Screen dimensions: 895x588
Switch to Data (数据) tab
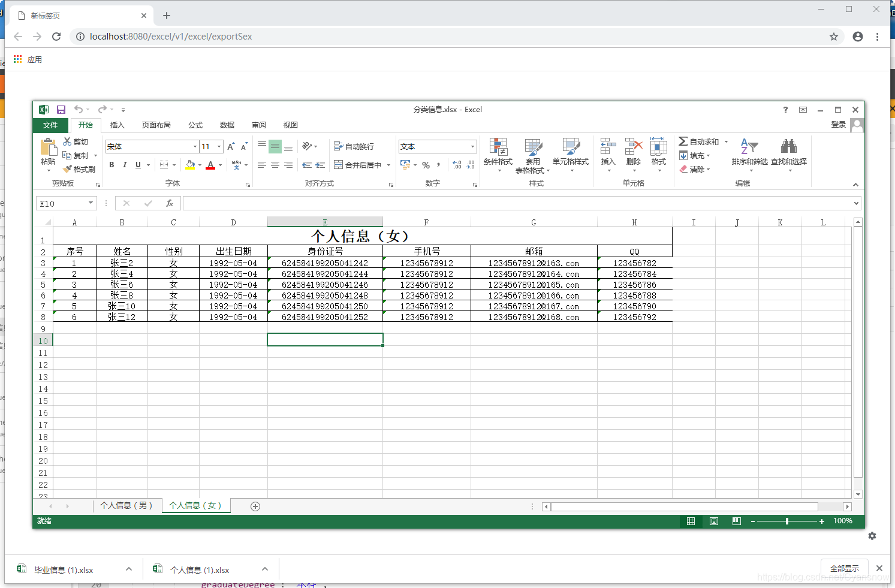pyautogui.click(x=227, y=125)
